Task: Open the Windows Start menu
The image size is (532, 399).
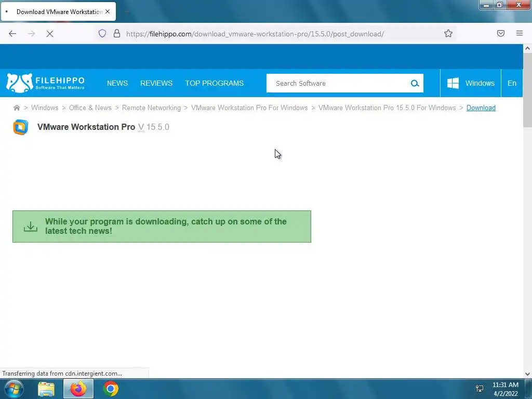Action: (x=14, y=389)
